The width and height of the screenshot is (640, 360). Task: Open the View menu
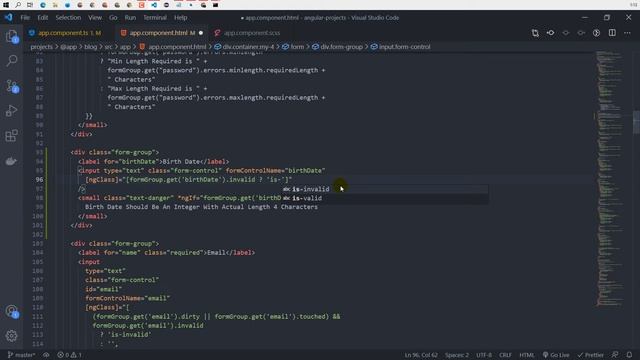[95, 18]
